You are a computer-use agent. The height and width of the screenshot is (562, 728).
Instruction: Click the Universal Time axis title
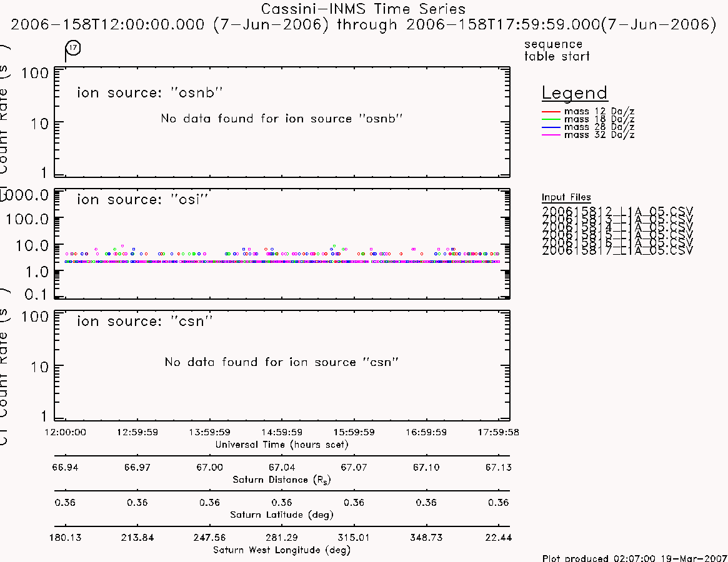[x=282, y=445]
